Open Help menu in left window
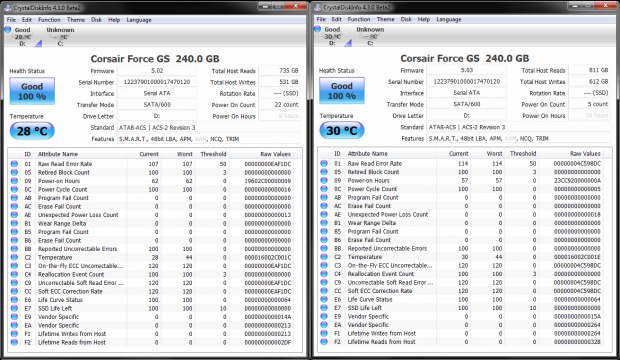This screenshot has width=620, height=360. (x=114, y=20)
